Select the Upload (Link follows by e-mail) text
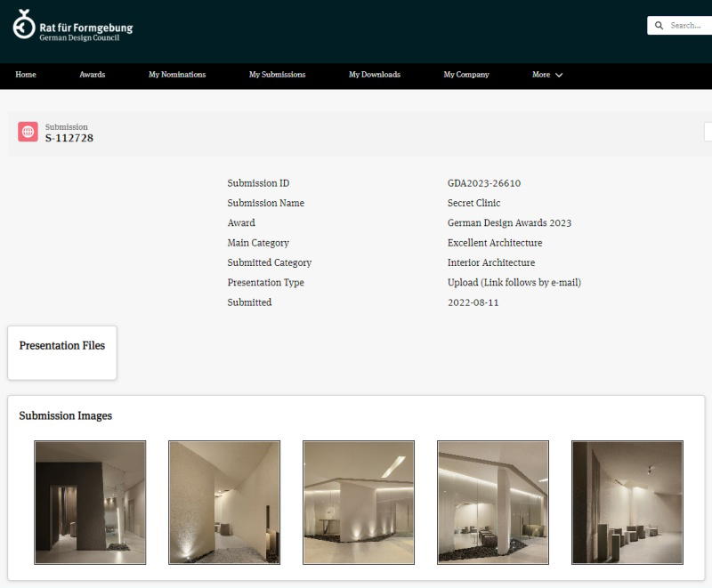 514,283
